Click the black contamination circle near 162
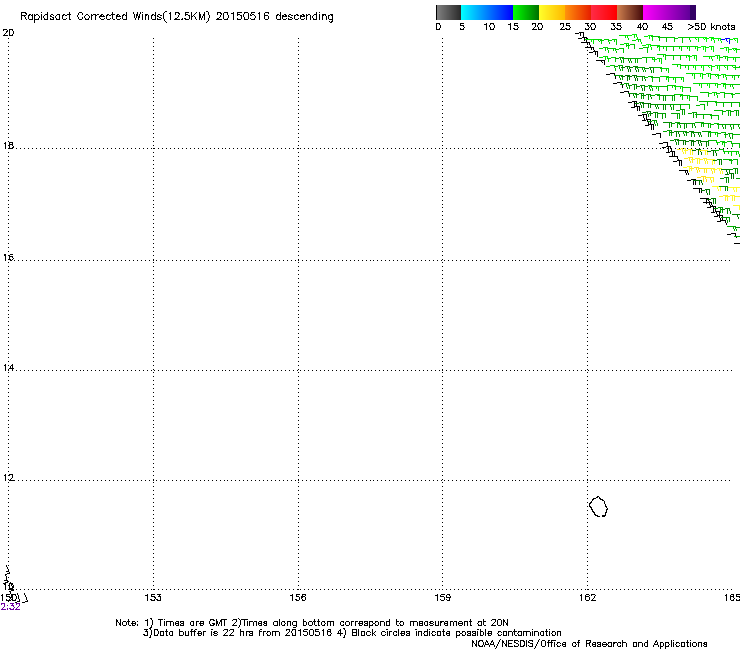Screen dimensions: 740x650 [x=598, y=506]
